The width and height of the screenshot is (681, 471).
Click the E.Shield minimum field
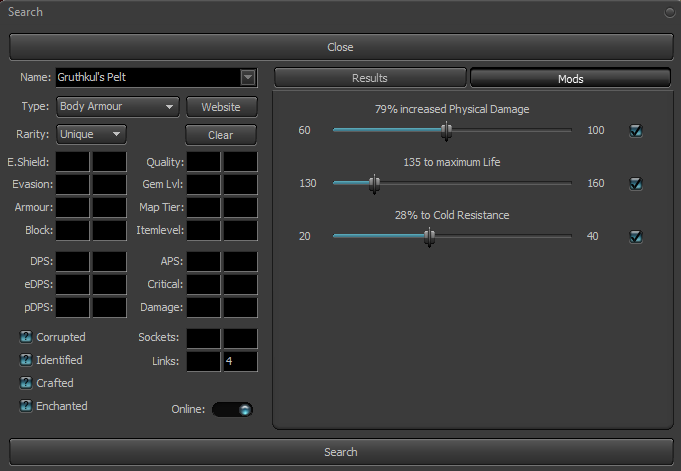pyautogui.click(x=73, y=162)
